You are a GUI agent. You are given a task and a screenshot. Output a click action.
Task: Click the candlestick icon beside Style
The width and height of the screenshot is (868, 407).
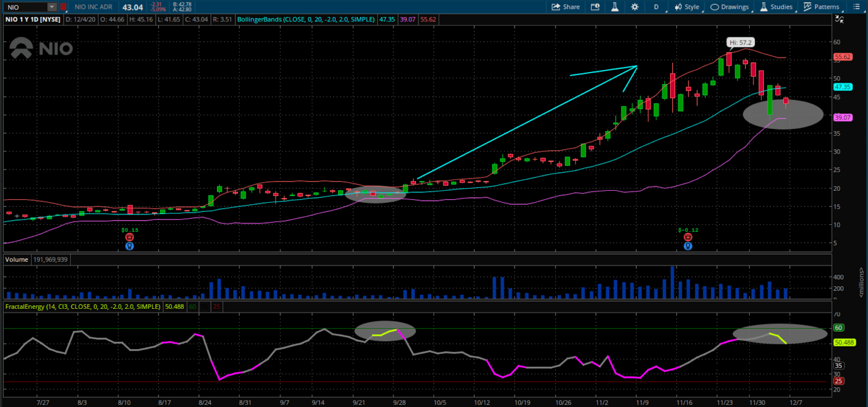pyautogui.click(x=678, y=7)
